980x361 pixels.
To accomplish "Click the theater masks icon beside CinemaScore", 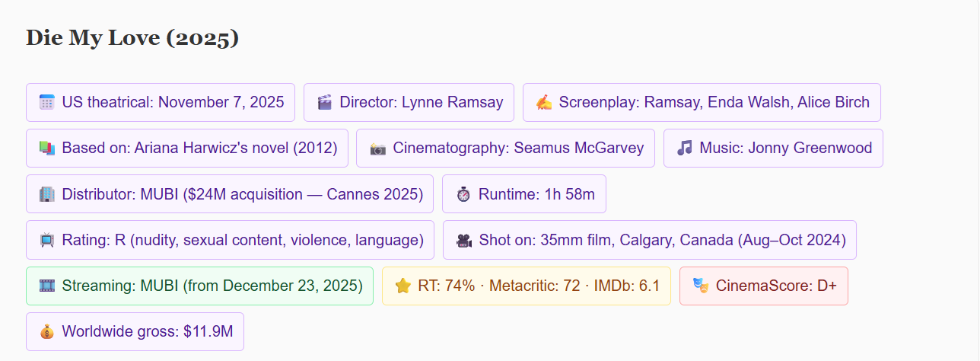I will pos(701,286).
